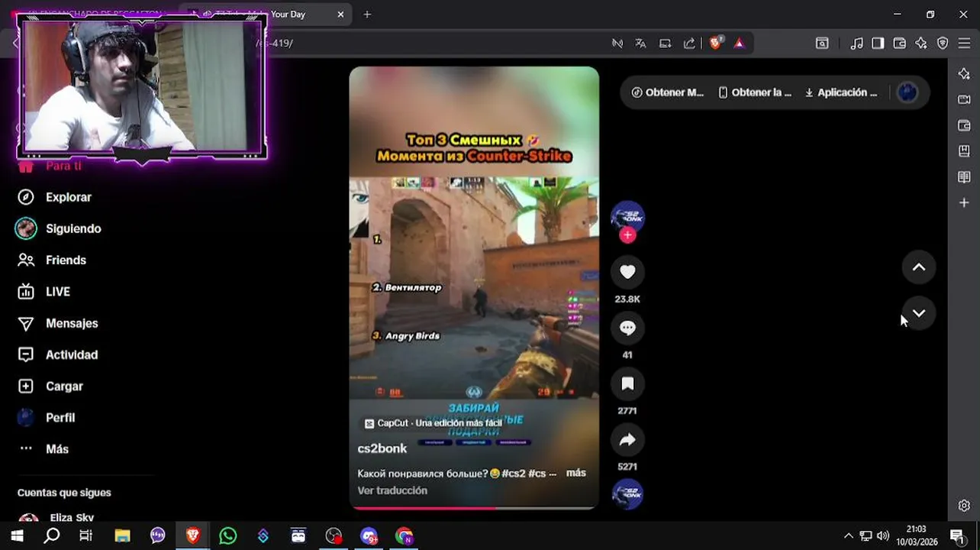Open Windows search on taskbar
This screenshot has height=550, width=980.
pos(51,535)
